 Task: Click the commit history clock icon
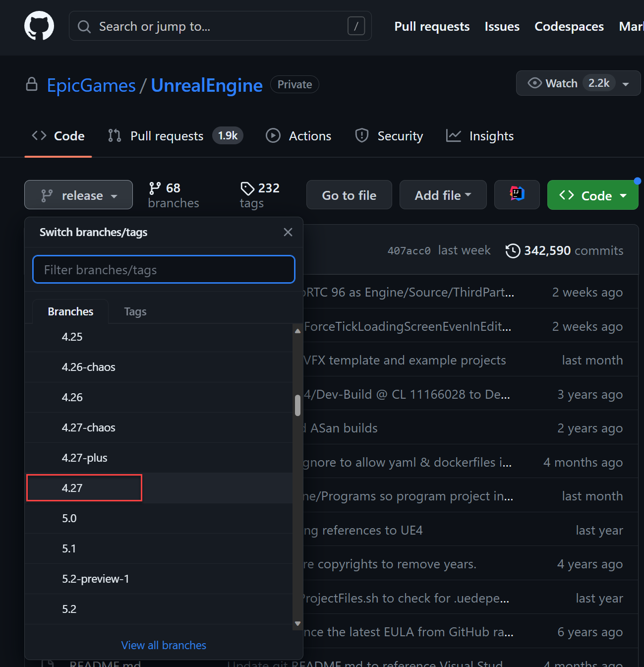click(513, 251)
